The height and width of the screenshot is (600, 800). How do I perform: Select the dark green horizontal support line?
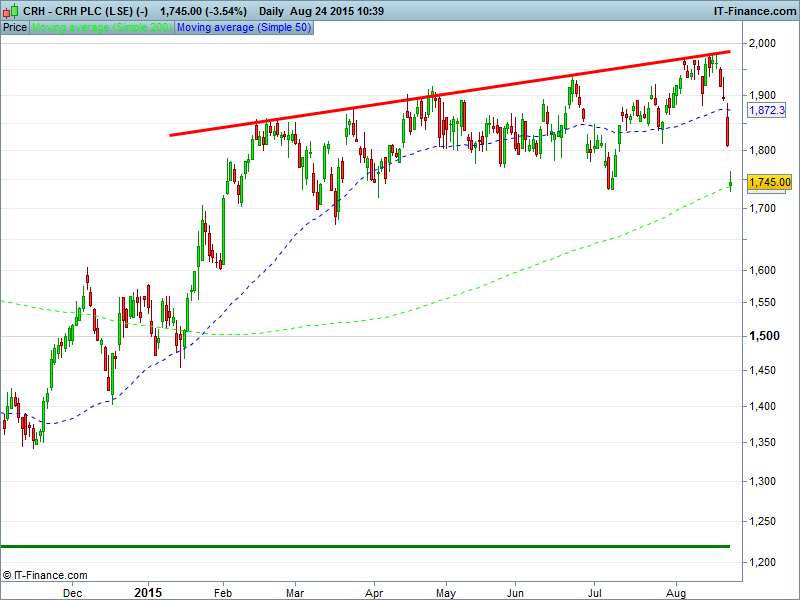tap(370, 547)
